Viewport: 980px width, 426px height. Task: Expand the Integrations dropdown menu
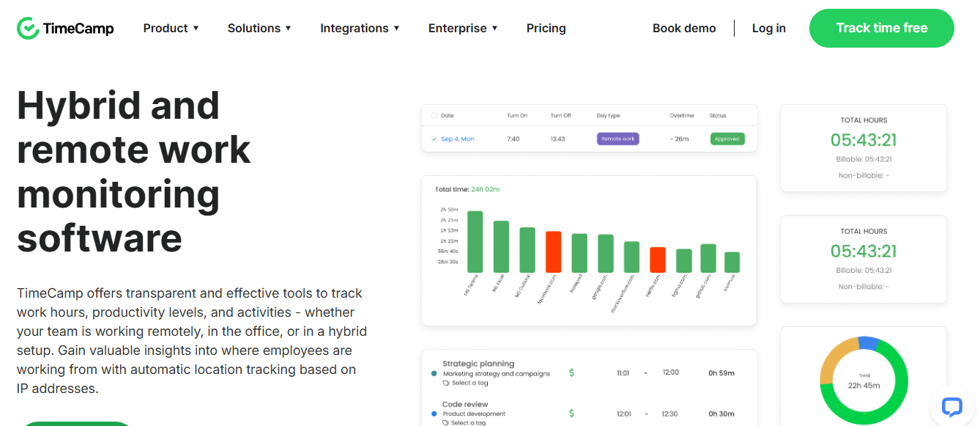(x=360, y=28)
